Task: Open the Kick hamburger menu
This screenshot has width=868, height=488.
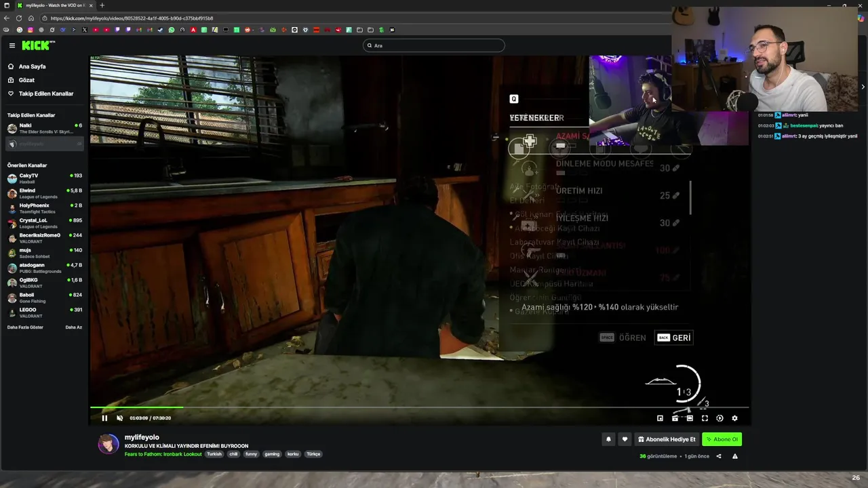Action: coord(12,45)
